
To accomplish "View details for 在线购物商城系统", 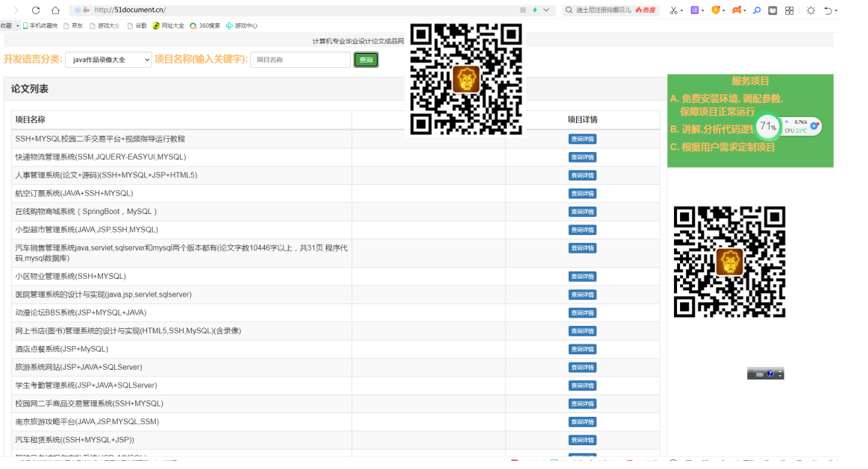I will (582, 212).
